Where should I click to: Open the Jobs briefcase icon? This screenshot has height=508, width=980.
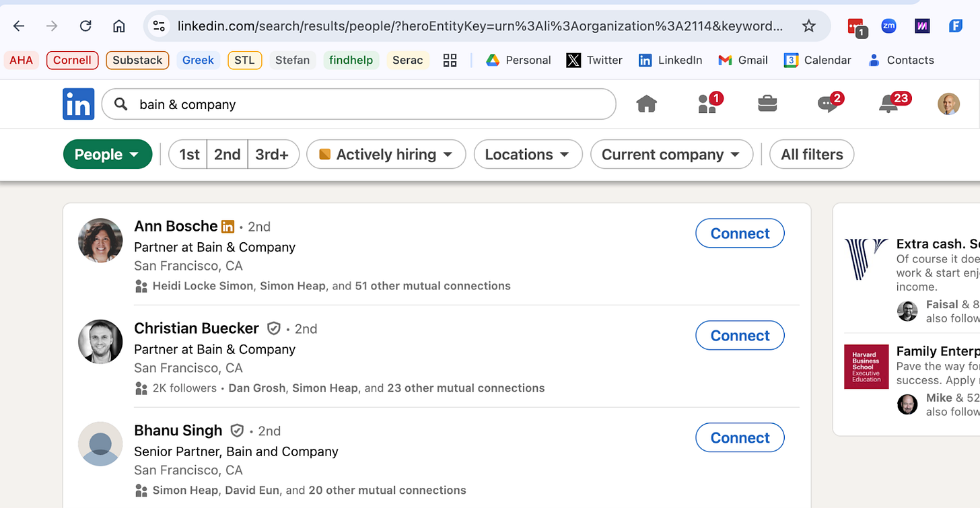(x=767, y=104)
